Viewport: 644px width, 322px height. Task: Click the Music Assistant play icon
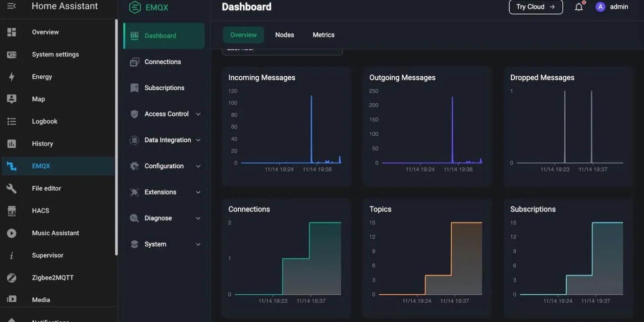(11, 233)
